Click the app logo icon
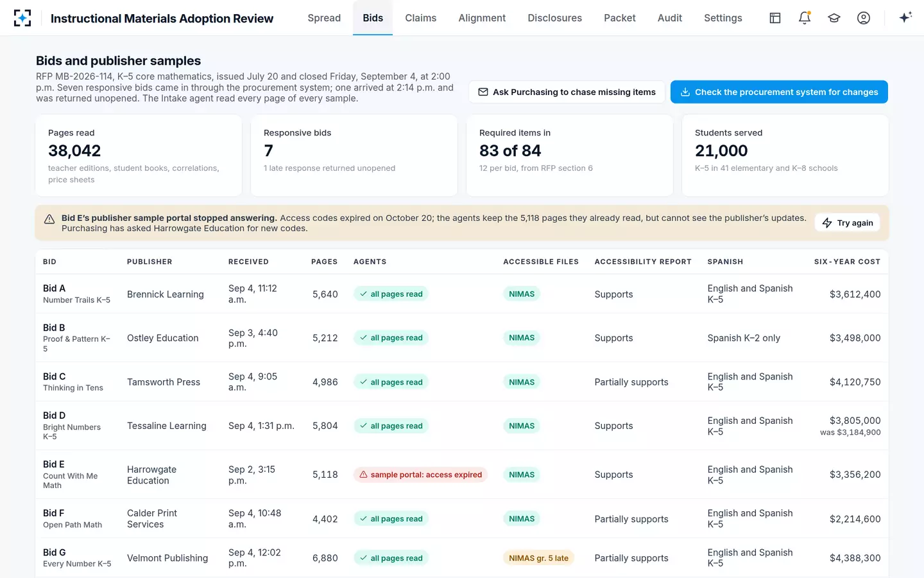924x578 pixels. (22, 18)
